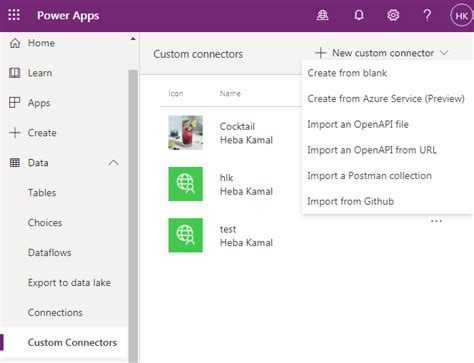Open Learn in sidebar

pyautogui.click(x=40, y=73)
